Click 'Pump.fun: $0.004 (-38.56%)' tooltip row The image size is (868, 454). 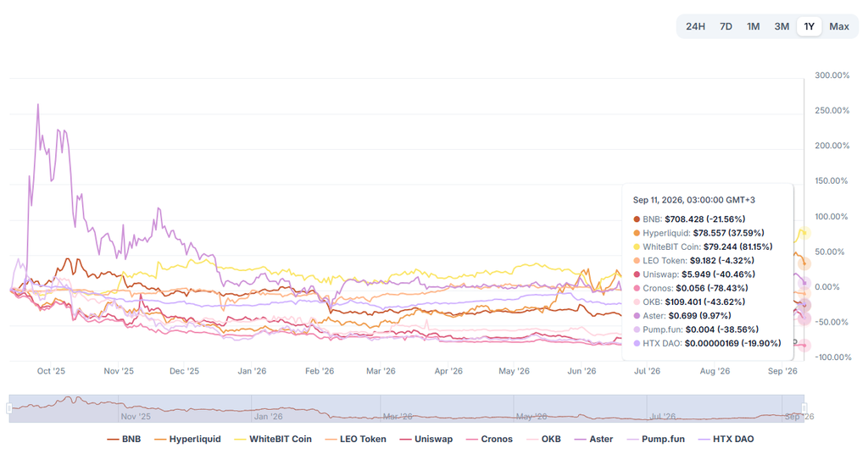click(x=695, y=329)
